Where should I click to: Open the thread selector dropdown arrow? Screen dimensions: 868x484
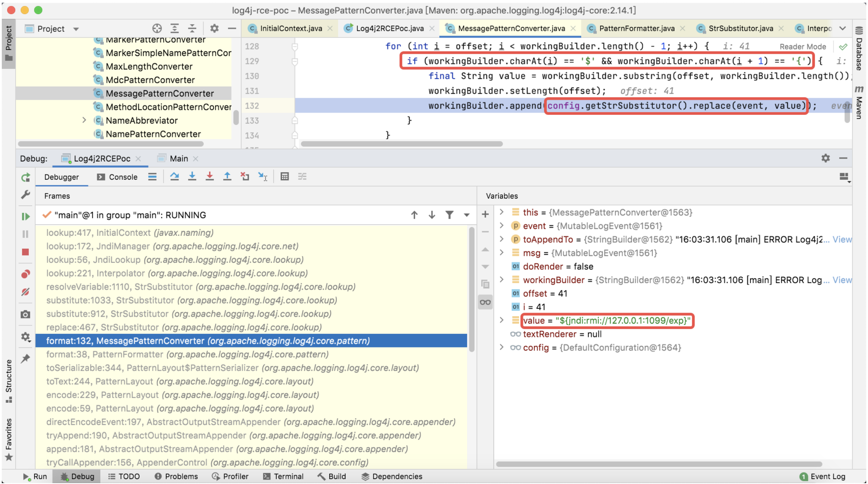pyautogui.click(x=467, y=216)
